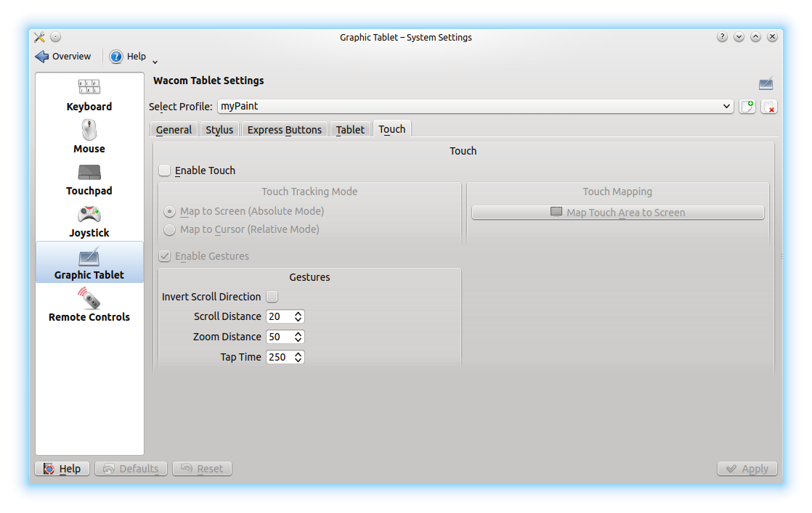Decrease Zoom Distance with down arrow

click(299, 340)
